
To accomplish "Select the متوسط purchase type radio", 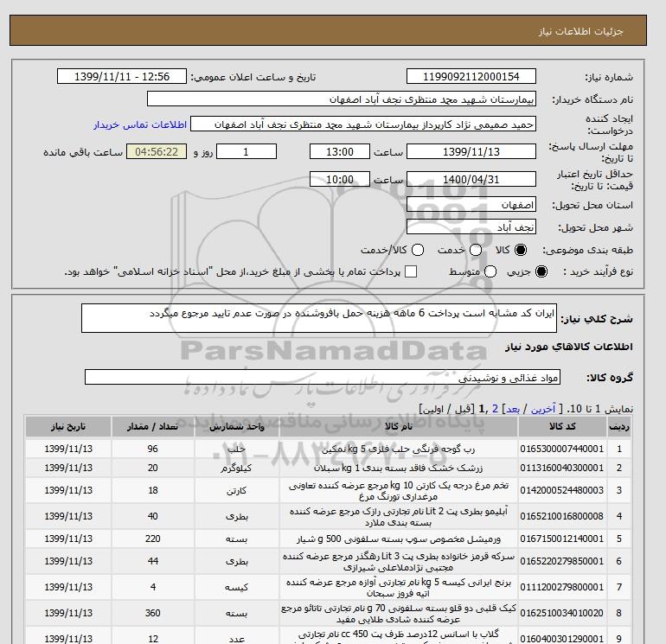I will tap(490, 271).
